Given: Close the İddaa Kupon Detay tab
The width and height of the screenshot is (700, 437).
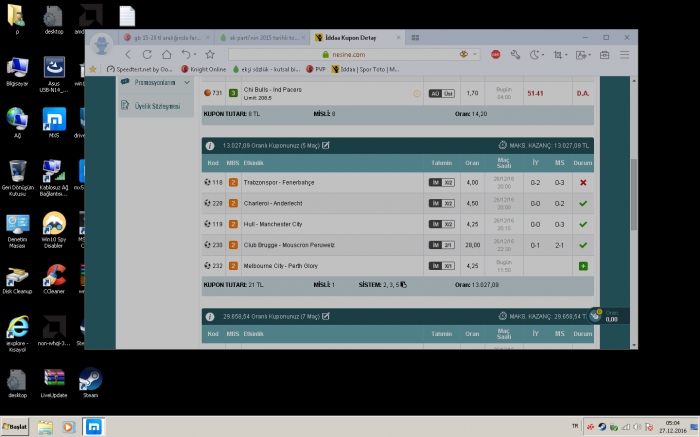Looking at the screenshot, I should (x=398, y=37).
